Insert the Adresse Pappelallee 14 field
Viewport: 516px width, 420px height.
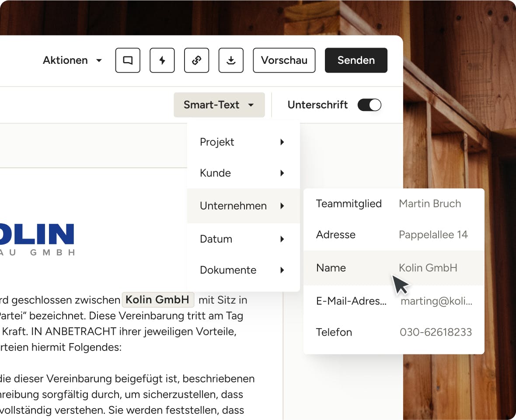pos(394,235)
